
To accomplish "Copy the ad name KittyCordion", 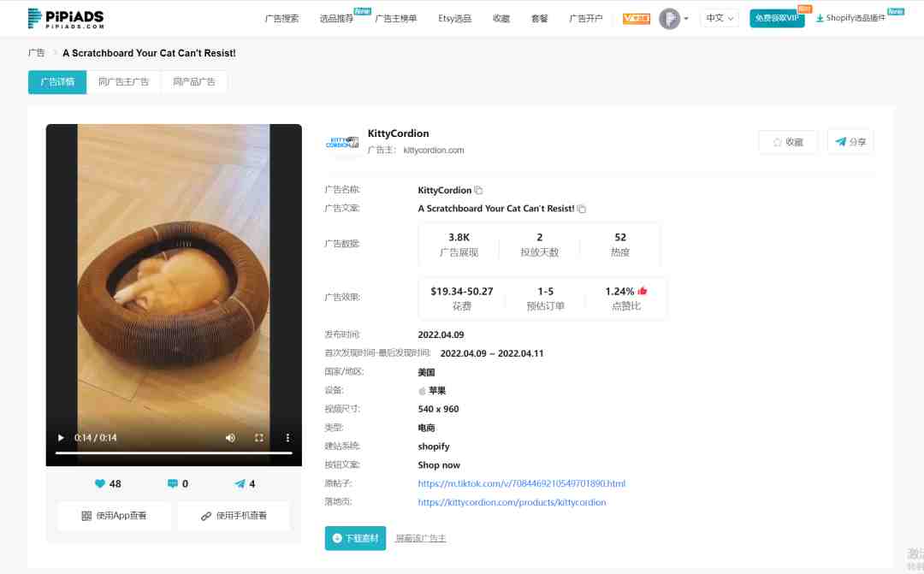I will [478, 191].
